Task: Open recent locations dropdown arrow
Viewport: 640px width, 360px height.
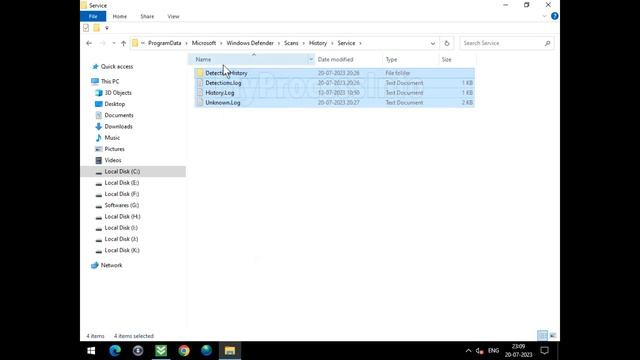Action: point(113,43)
